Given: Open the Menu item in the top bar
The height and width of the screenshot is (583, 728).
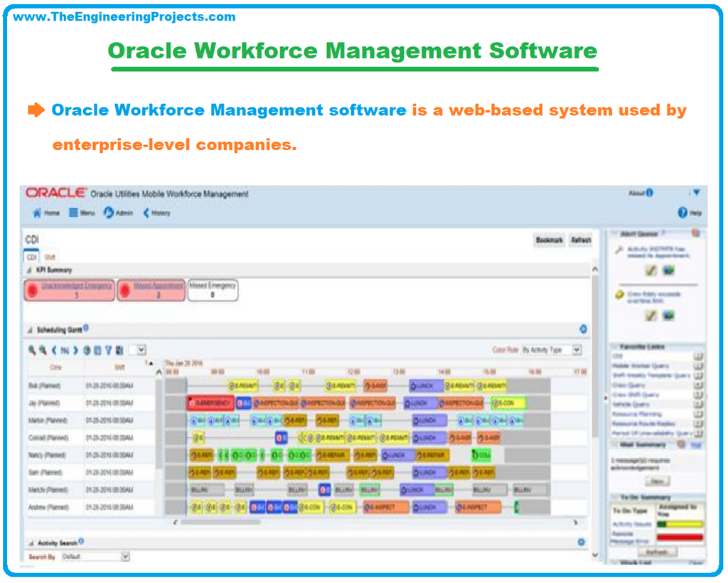Looking at the screenshot, I should tap(73, 213).
